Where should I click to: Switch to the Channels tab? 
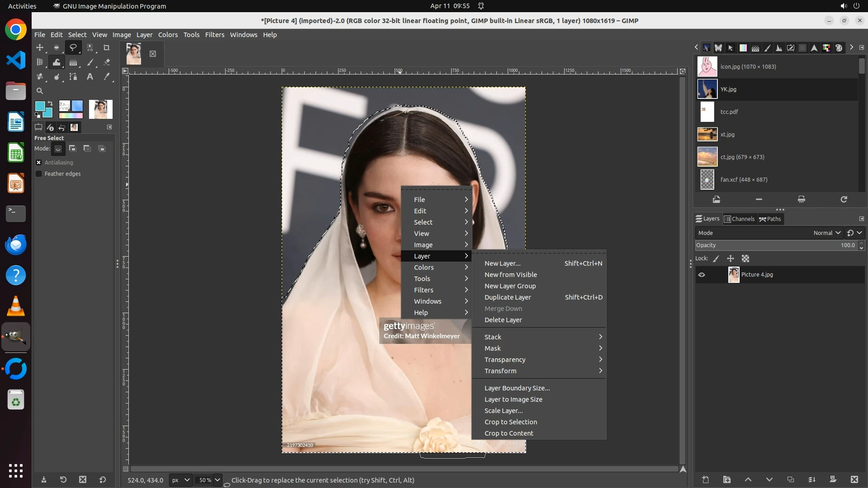[x=739, y=219]
